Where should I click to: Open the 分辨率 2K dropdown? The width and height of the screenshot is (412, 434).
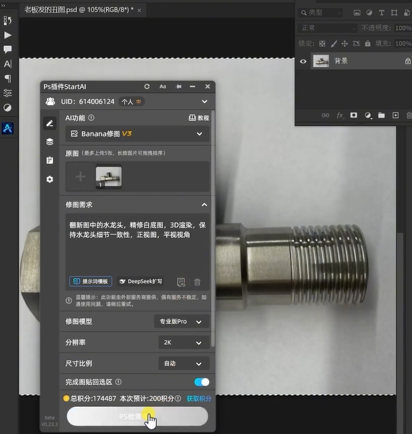(x=184, y=343)
